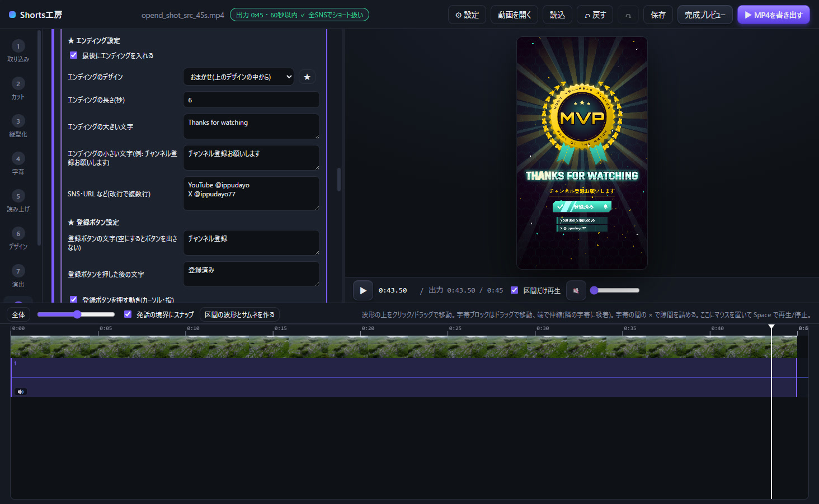Click the SNS・URL text area

[x=252, y=194]
